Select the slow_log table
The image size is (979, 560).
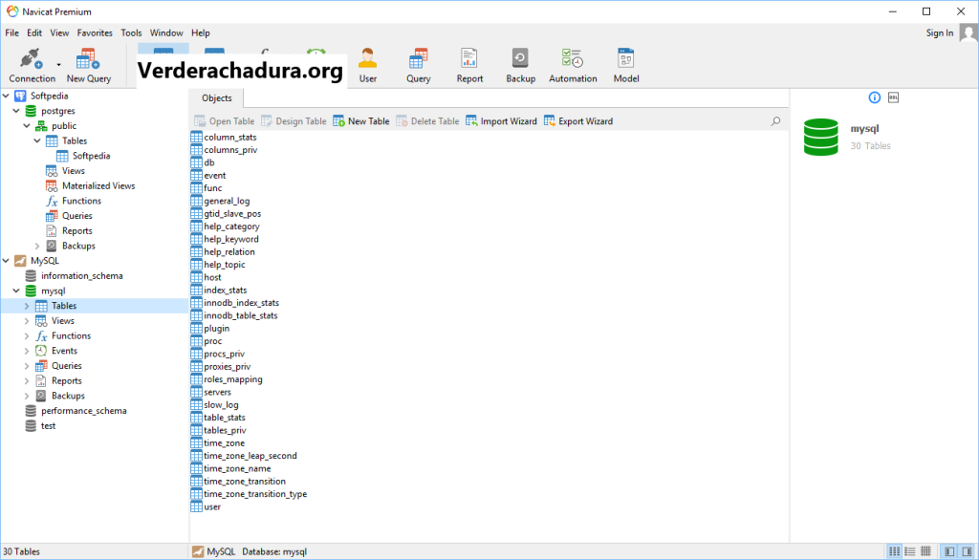pyautogui.click(x=215, y=404)
